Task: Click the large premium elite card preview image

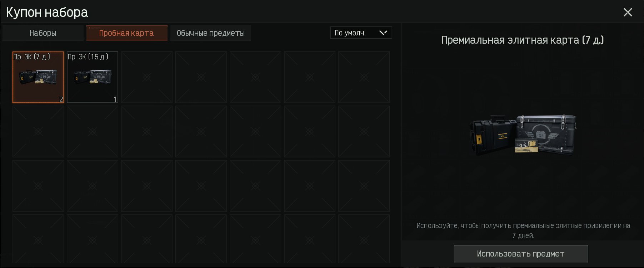Action: pos(523,135)
